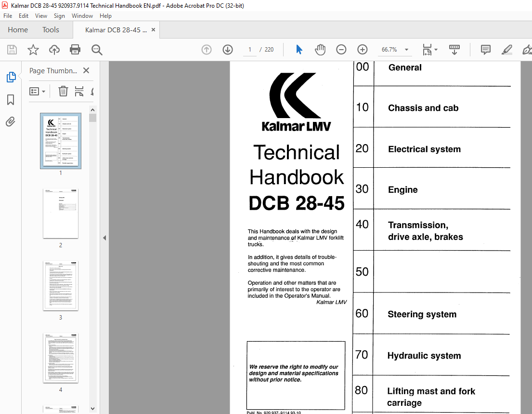The height and width of the screenshot is (414, 532).
Task: Click the 'Electrical system' section text
Action: coord(424,149)
